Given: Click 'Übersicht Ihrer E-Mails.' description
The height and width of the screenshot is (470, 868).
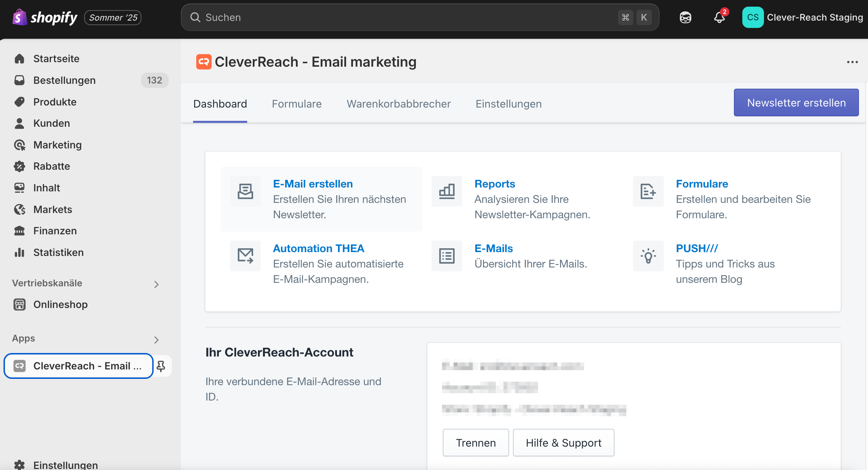Looking at the screenshot, I should tap(531, 264).
